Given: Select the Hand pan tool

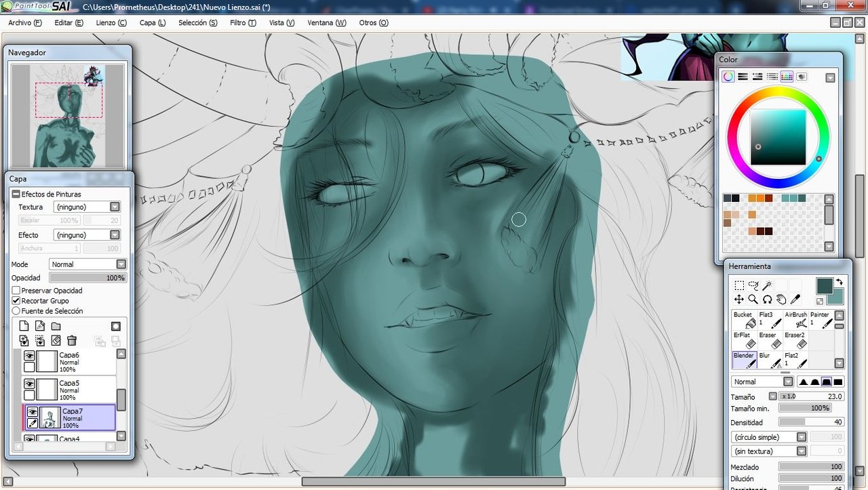Looking at the screenshot, I should pos(781,299).
